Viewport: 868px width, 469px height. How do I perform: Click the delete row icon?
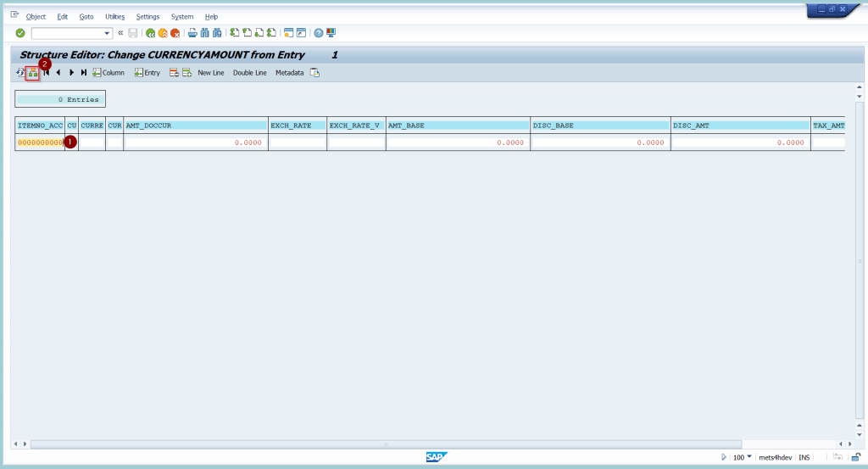[174, 73]
